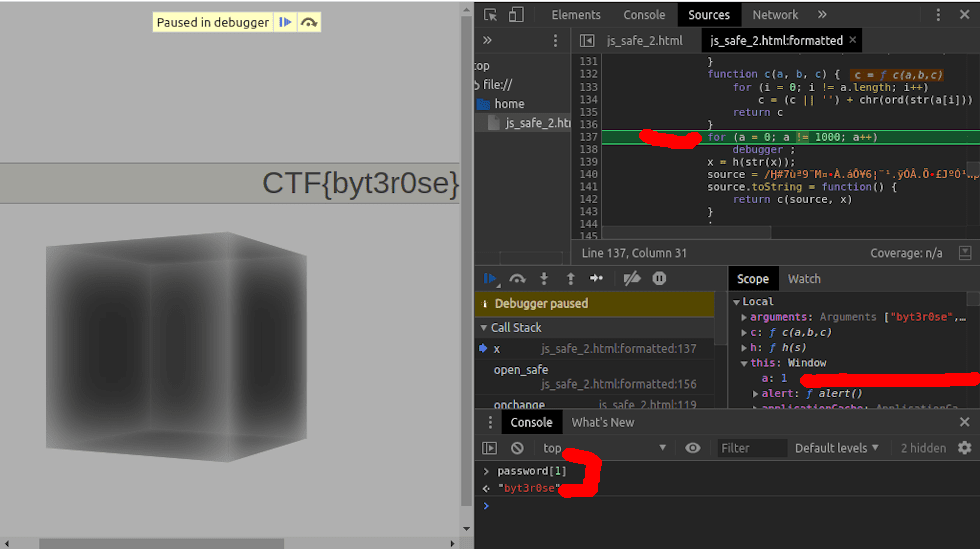The image size is (980, 549).
Task: Close js_safe_2.html:formatted tab
Action: 852,40
